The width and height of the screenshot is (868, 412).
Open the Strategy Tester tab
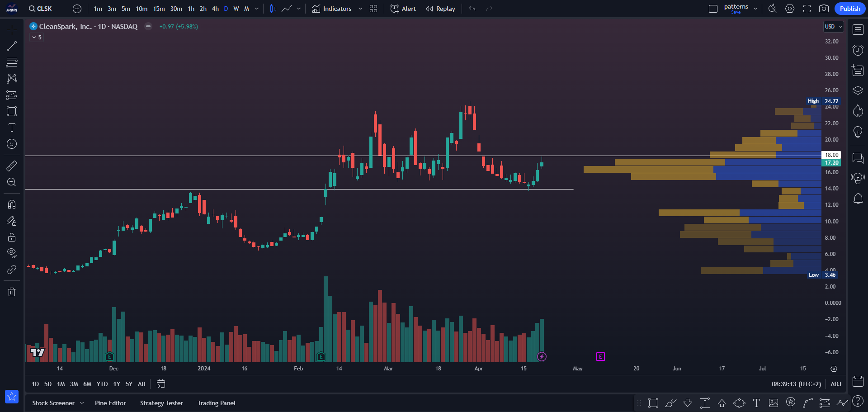pos(161,403)
